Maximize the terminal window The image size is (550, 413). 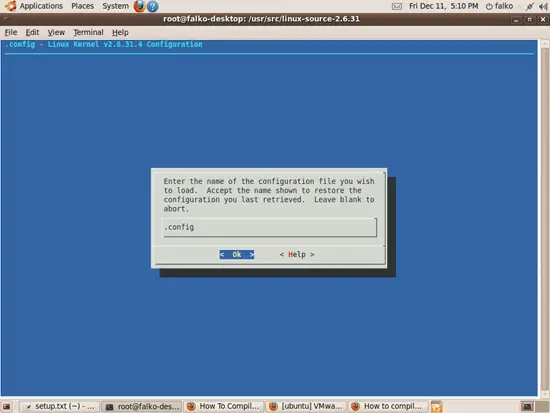(x=529, y=20)
